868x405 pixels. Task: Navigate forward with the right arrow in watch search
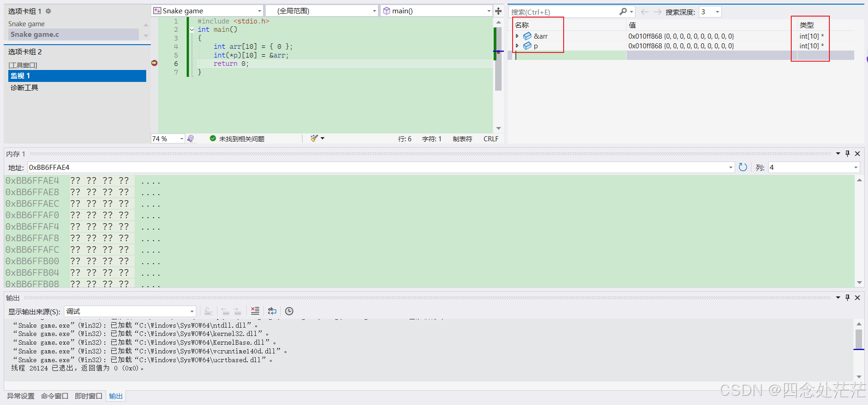[x=658, y=12]
